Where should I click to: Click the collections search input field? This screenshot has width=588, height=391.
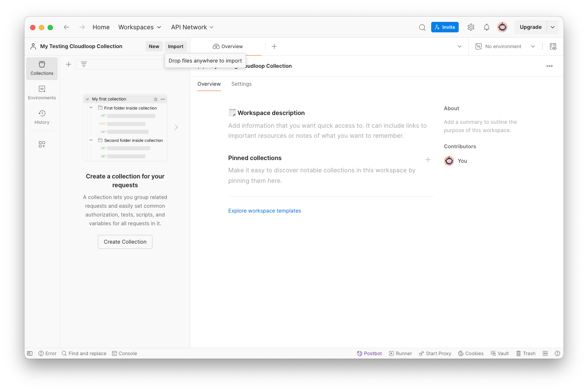[x=125, y=64]
